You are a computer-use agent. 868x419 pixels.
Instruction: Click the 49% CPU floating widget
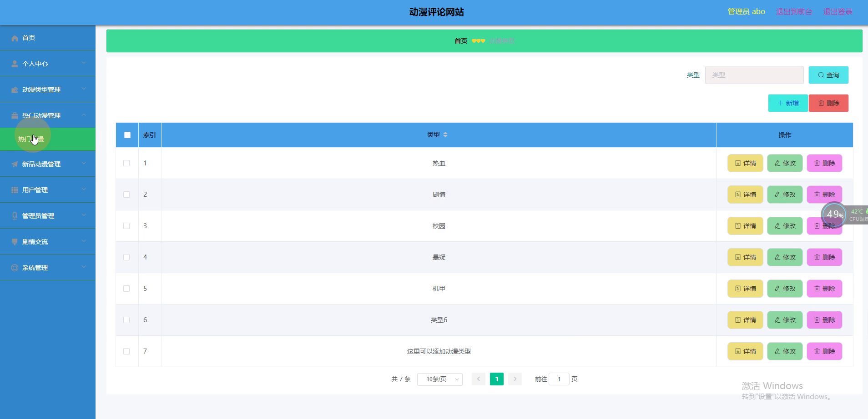[x=834, y=214]
